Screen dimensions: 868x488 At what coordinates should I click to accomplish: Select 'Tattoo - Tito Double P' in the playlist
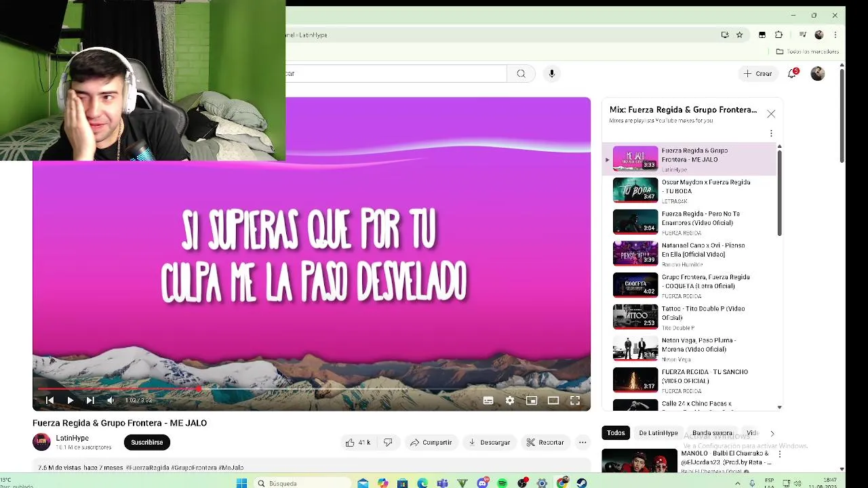click(689, 317)
